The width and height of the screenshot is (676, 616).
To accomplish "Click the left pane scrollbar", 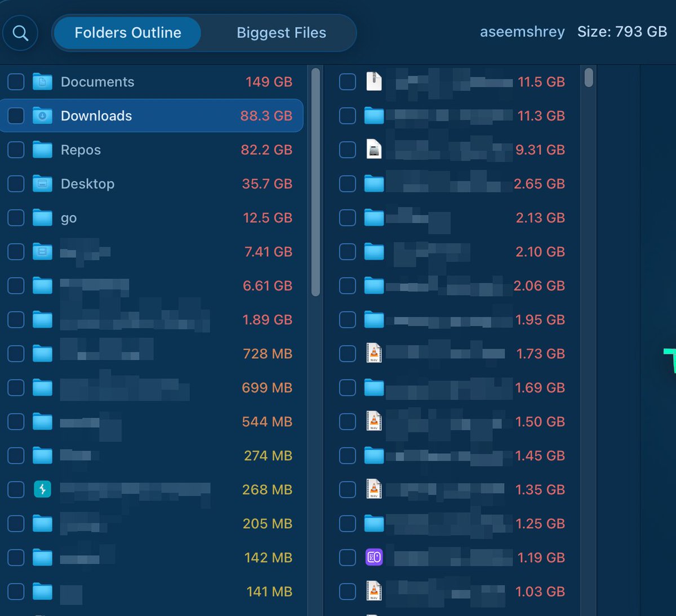I will (315, 181).
